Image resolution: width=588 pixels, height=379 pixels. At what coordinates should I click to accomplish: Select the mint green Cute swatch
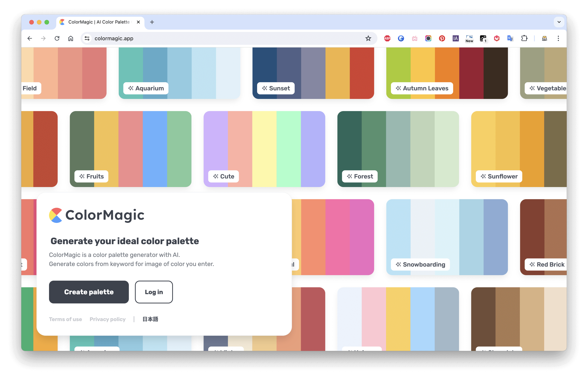point(289,149)
